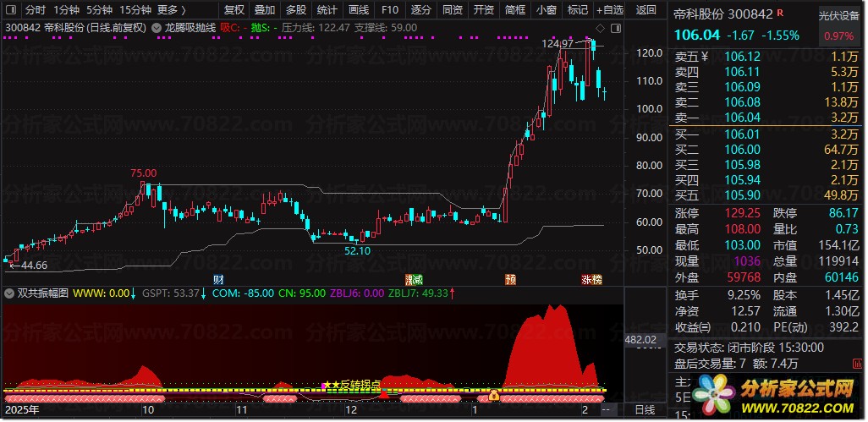868x422 pixels.
Task: Click the 日线 period selector at bottom
Action: coord(645,410)
